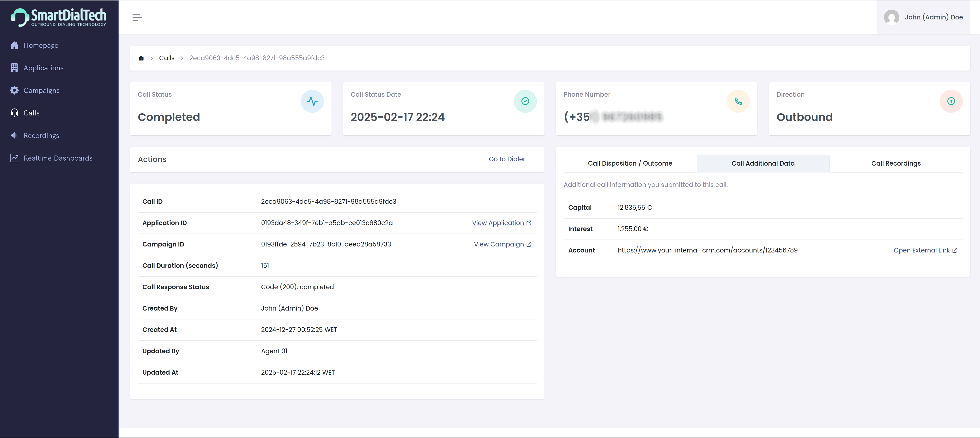This screenshot has height=438, width=980.
Task: Click the breadcrumb home icon
Action: click(x=141, y=58)
